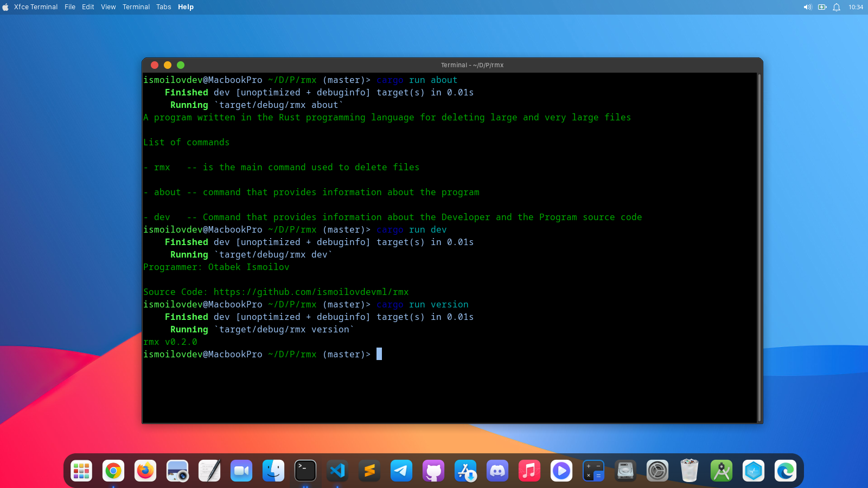Screen dimensions: 868x488
Task: Click the GitHub source code URL
Action: click(311, 292)
